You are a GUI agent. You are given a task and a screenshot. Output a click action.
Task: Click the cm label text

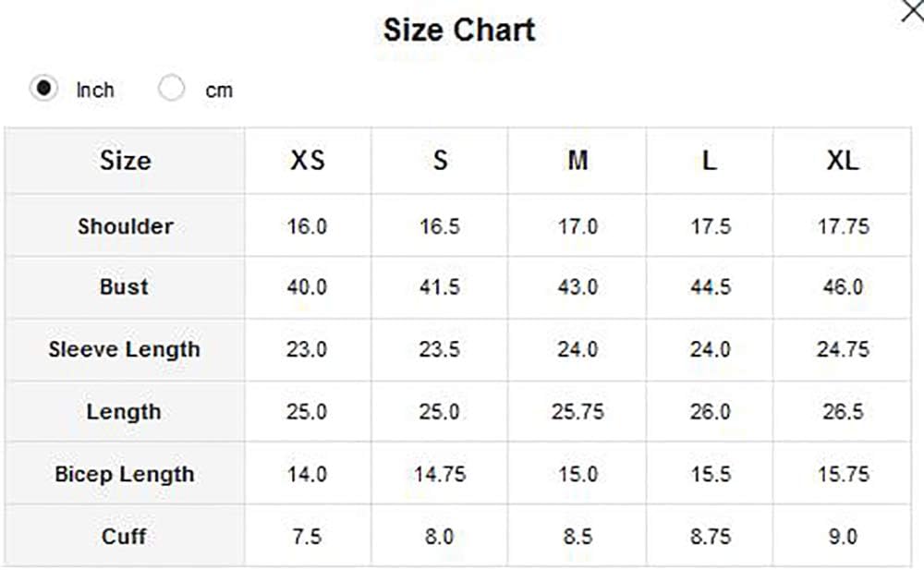pos(219,91)
